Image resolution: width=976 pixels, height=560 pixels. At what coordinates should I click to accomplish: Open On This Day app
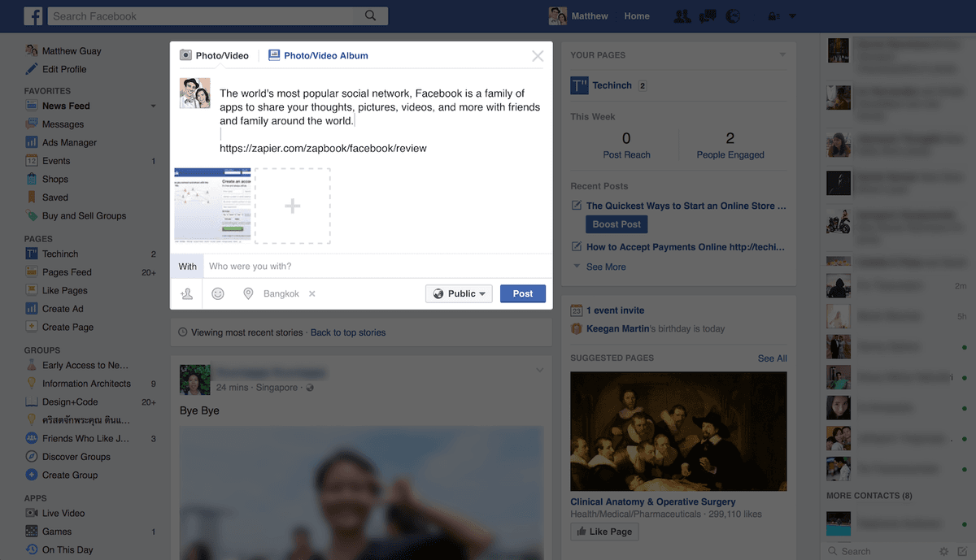click(68, 549)
